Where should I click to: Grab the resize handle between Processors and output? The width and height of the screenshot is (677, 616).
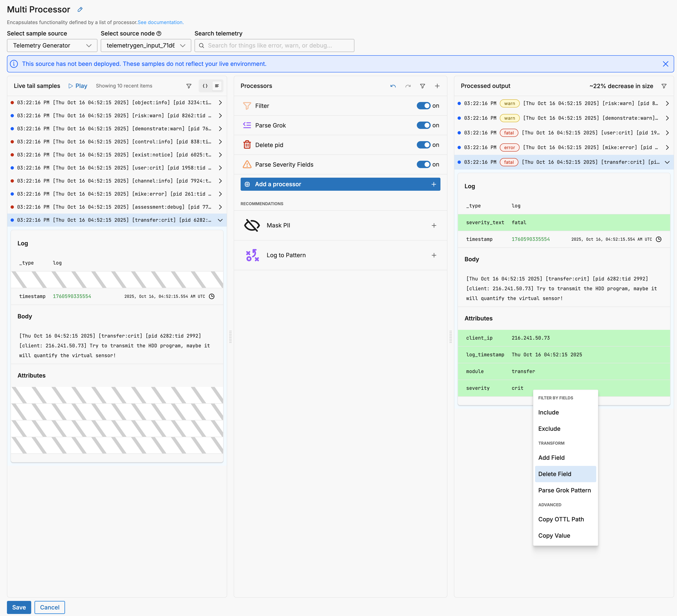(x=450, y=337)
